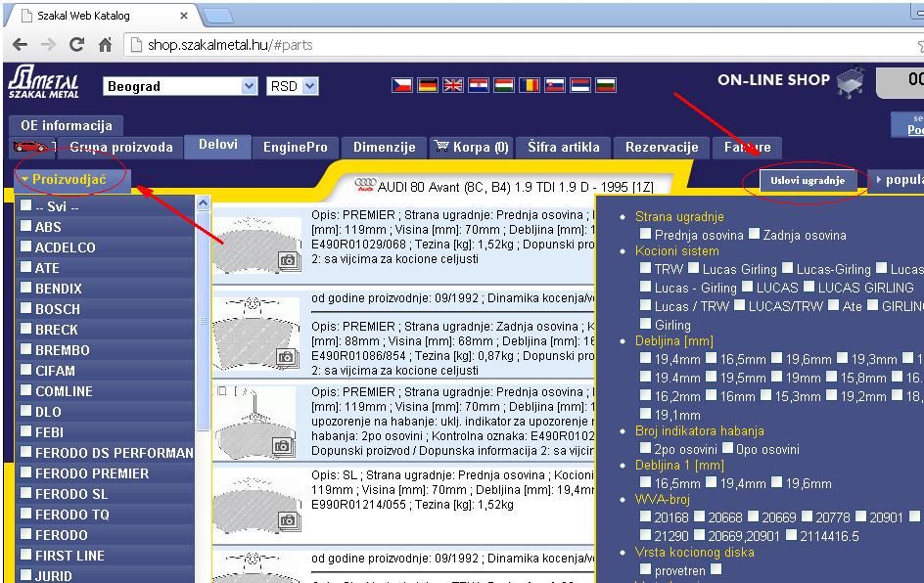
Task: Check the '-- Svi --' manufacturers box
Action: pos(25,205)
